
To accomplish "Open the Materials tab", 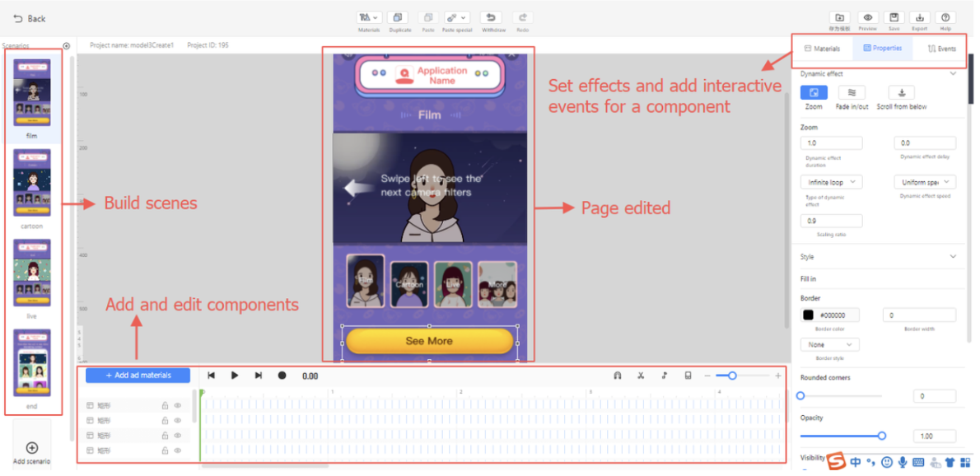I will [x=823, y=48].
